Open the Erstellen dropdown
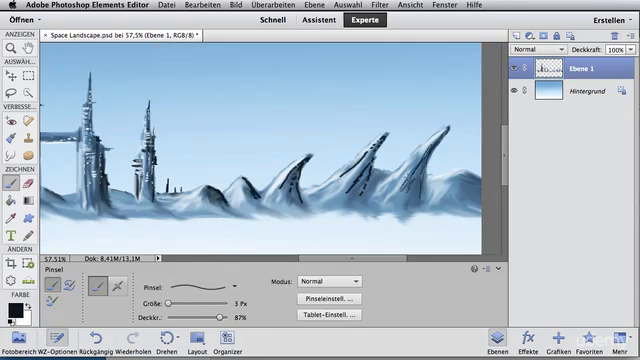Viewport: 640px width, 360px height. click(x=613, y=20)
